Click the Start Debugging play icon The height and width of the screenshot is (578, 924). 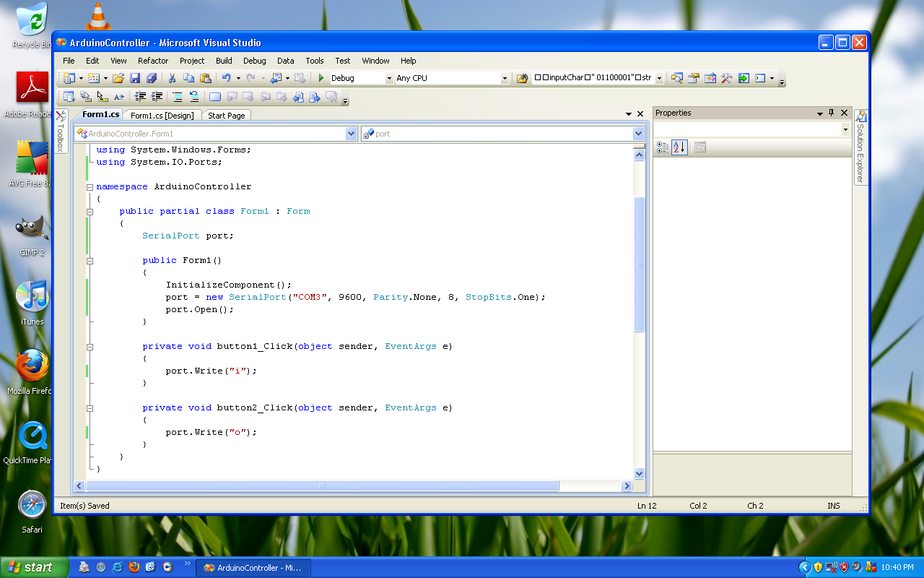coord(321,78)
